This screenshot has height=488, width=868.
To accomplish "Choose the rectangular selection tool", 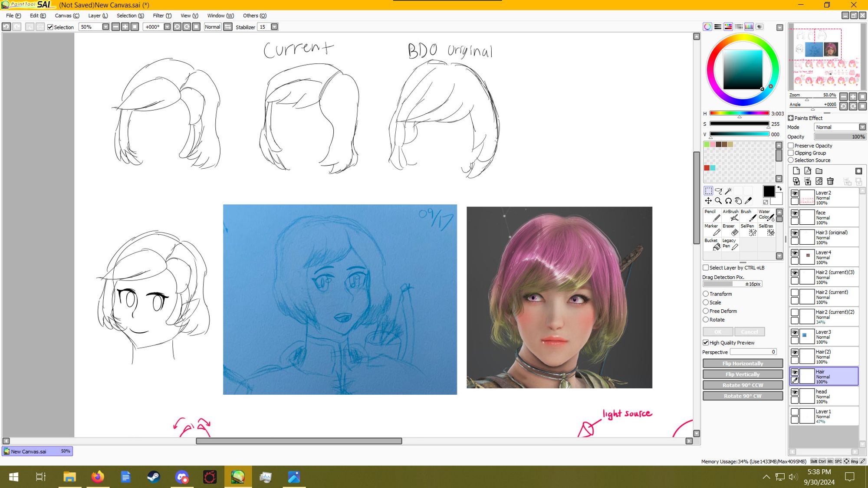I will 708,191.
